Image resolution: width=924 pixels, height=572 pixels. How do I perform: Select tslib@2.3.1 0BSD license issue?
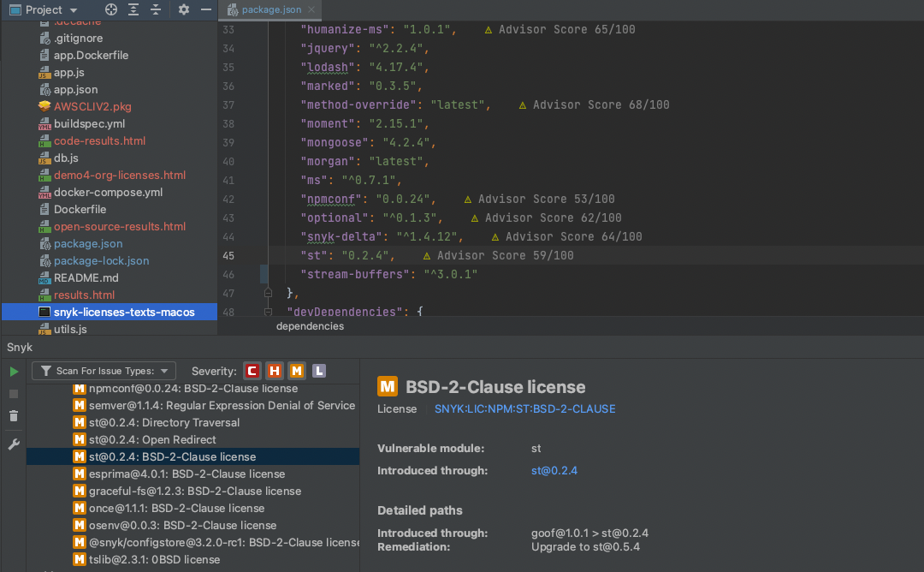click(x=192, y=560)
